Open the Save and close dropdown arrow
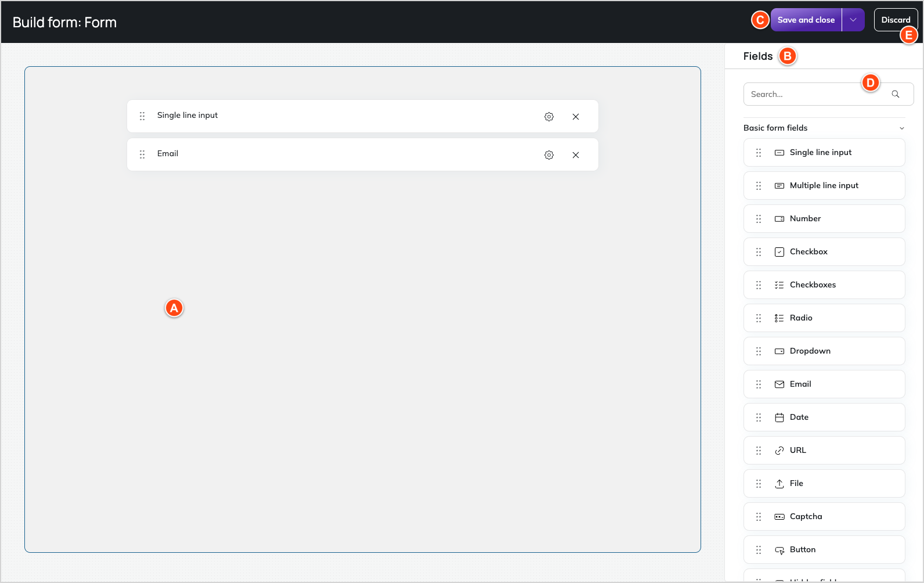Screen dimensions: 924x583 pos(853,20)
